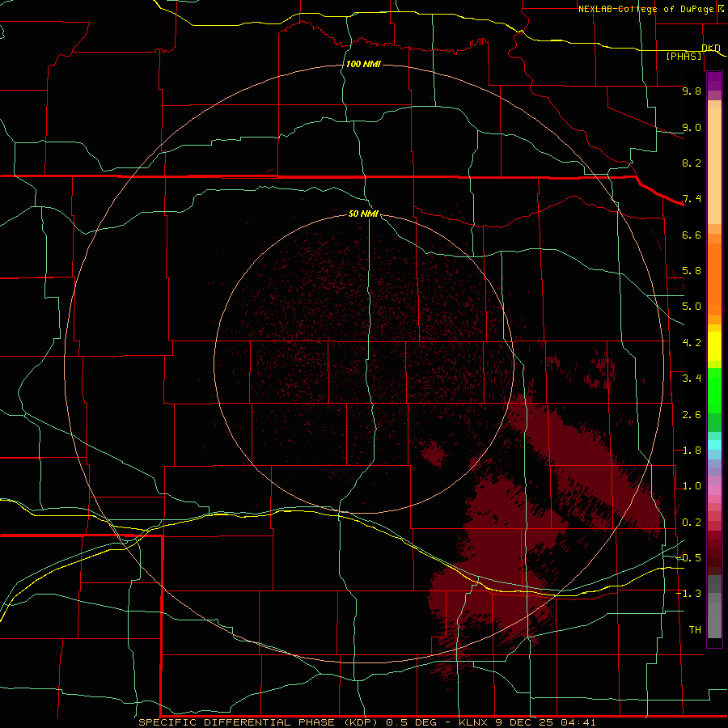The width and height of the screenshot is (728, 728).
Task: Click the (KDP) text in the caption
Action: click(362, 722)
